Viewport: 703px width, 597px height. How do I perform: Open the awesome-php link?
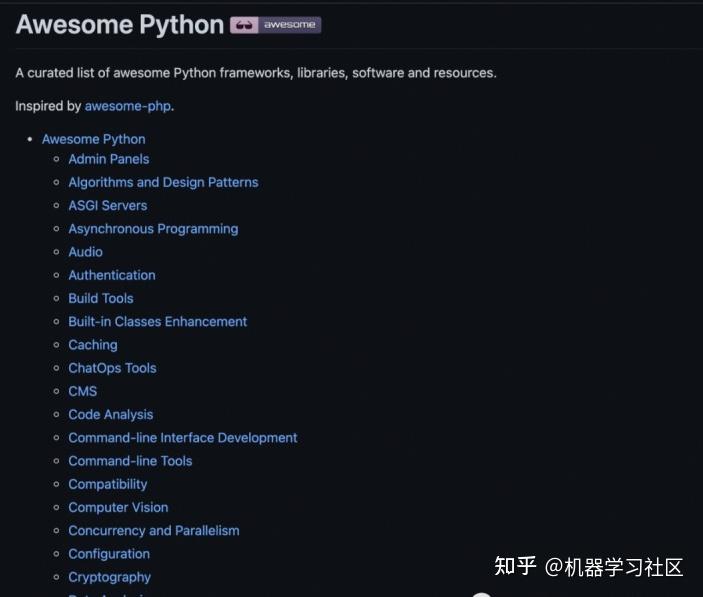pyautogui.click(x=128, y=106)
